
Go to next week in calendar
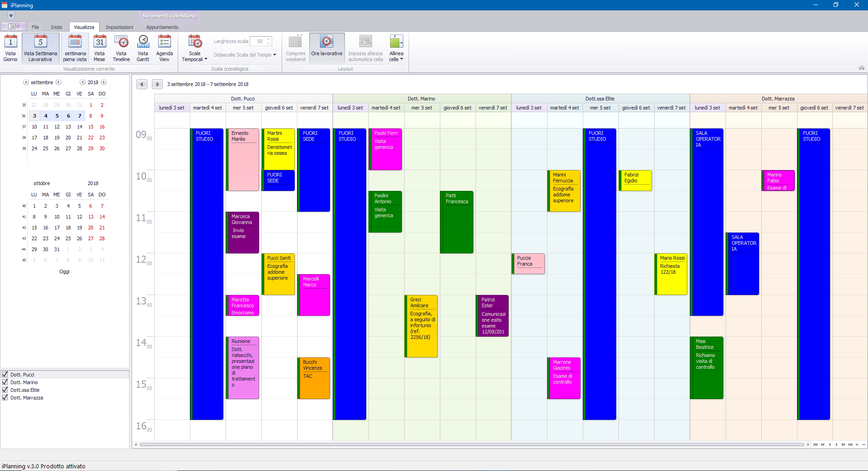pos(157,84)
